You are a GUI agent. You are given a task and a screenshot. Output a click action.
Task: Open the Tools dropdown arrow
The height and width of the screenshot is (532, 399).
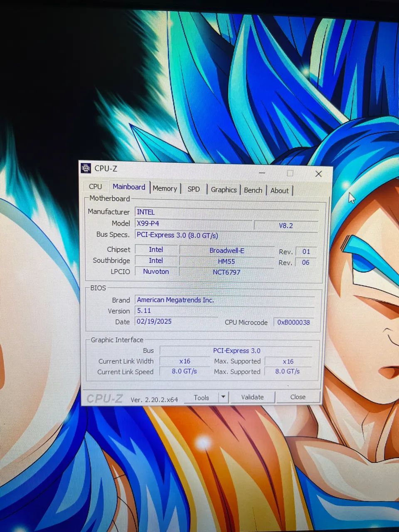point(223,397)
